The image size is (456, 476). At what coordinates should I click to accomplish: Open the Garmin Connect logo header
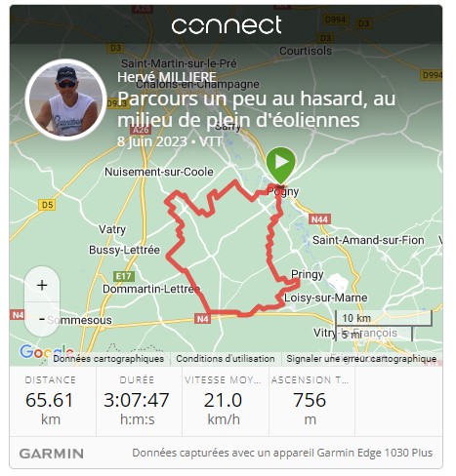(x=227, y=25)
